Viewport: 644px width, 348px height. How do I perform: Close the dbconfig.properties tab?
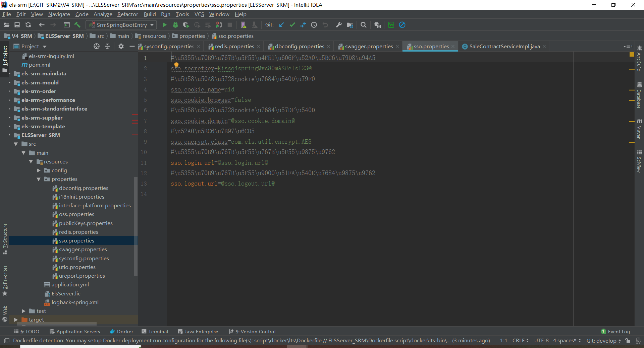click(329, 47)
